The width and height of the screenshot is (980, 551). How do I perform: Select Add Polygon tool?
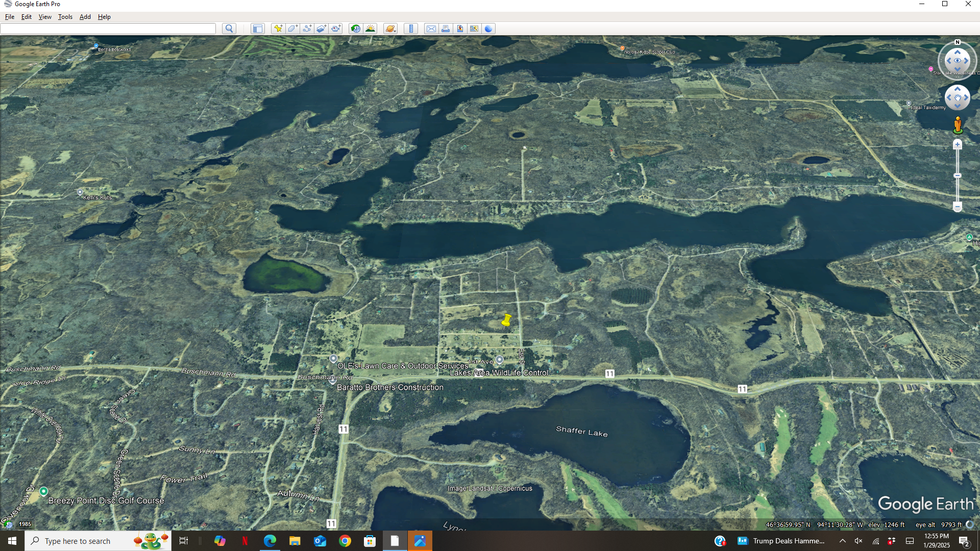(292, 29)
